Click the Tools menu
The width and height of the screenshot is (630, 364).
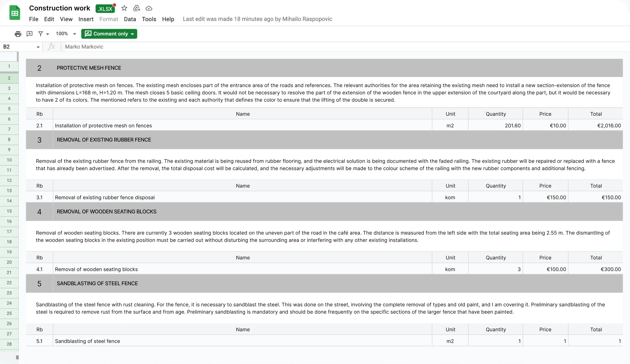point(149,19)
